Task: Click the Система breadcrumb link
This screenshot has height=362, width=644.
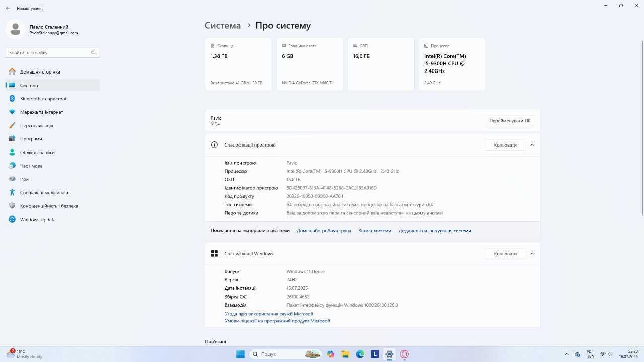Action: coord(223,25)
